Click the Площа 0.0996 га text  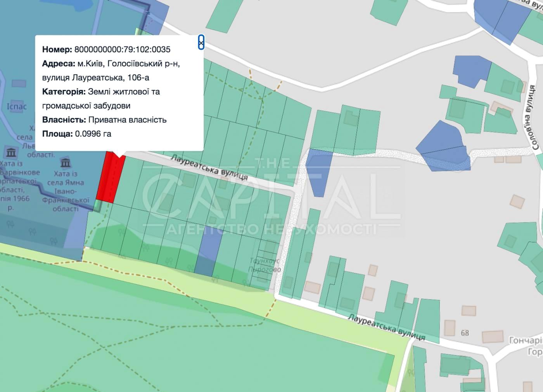point(77,134)
